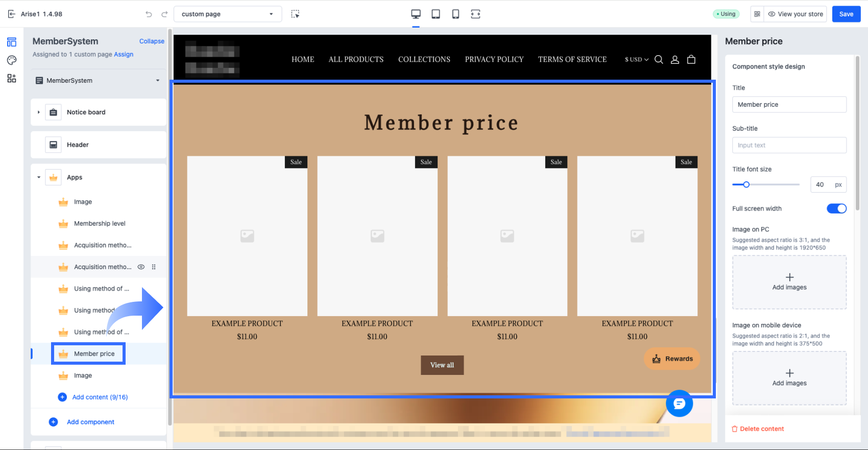Open TERMS OF SERVICE in the store menu
Viewport: 868px width, 450px height.
pos(572,60)
